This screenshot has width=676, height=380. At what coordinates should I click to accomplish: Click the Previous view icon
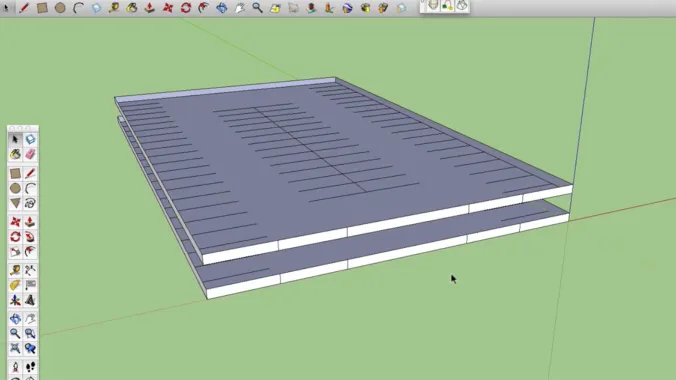pyautogui.click(x=30, y=348)
